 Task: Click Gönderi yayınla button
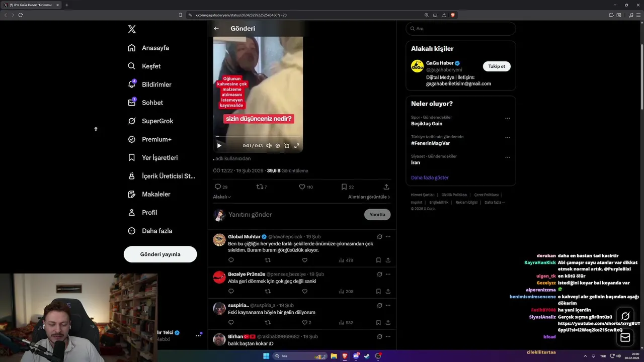(160, 254)
